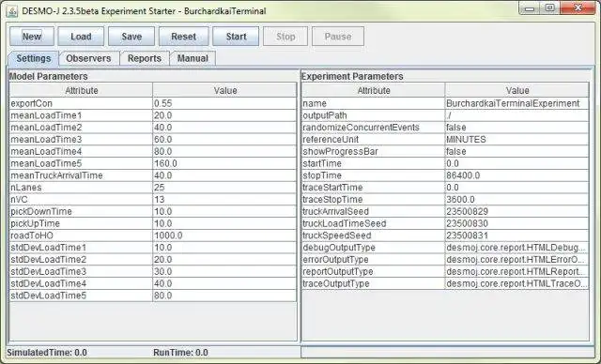Select the meanLoadTime3 attribute cell
This screenshot has width=601, height=364.
coord(82,140)
